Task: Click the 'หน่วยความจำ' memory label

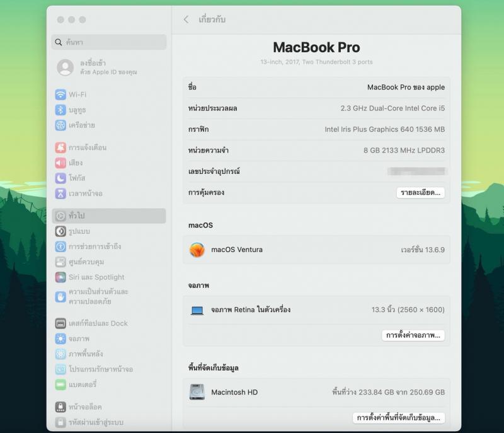Action: coord(209,150)
